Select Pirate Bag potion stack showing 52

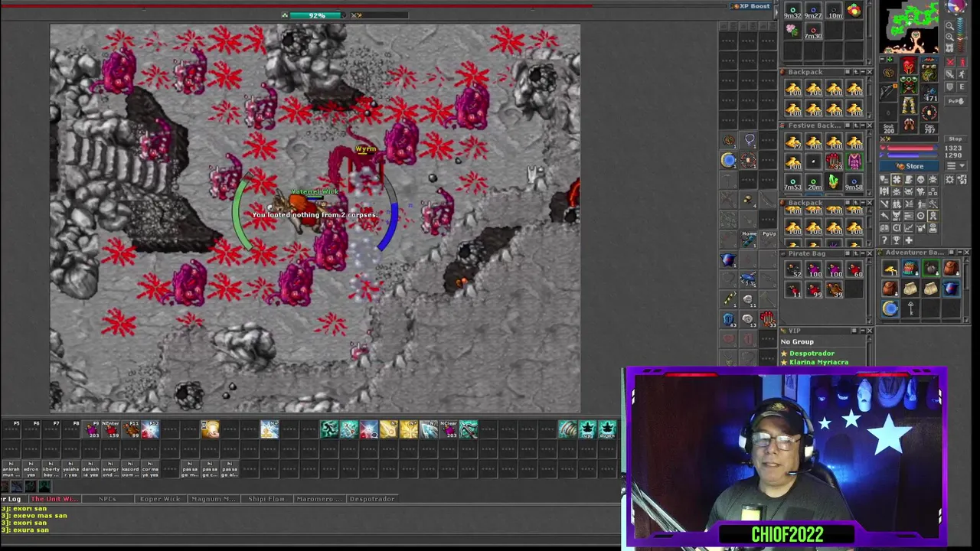(793, 269)
